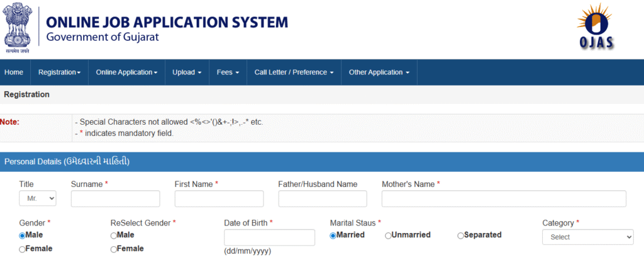Expand the Online Application menu
The height and width of the screenshot is (262, 644).
click(x=126, y=72)
